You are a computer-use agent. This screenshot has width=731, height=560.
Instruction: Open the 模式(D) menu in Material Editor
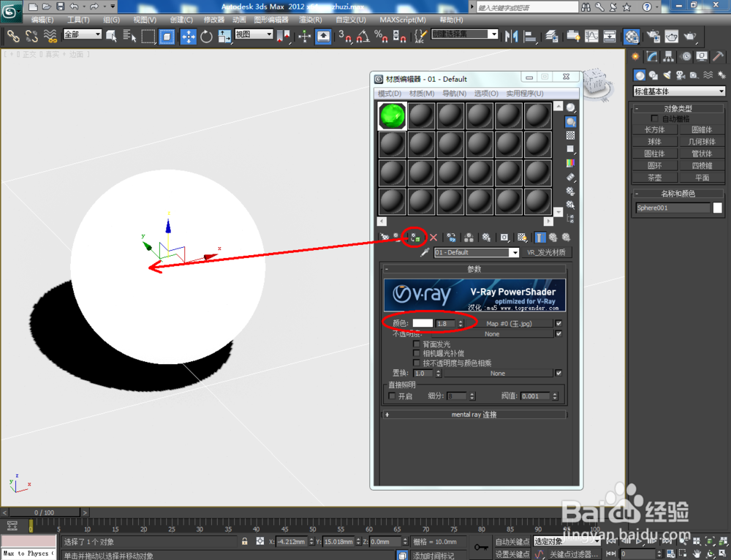(390, 94)
